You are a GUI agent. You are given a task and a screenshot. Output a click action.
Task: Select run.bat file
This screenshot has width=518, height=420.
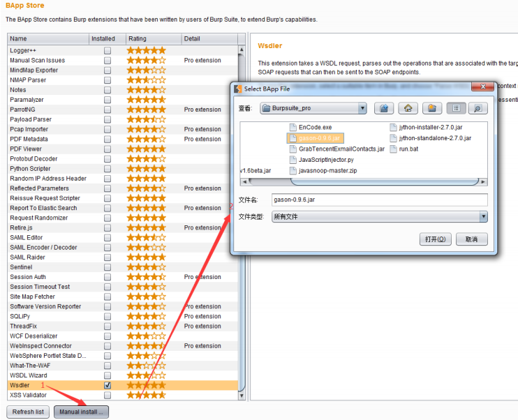pos(404,149)
